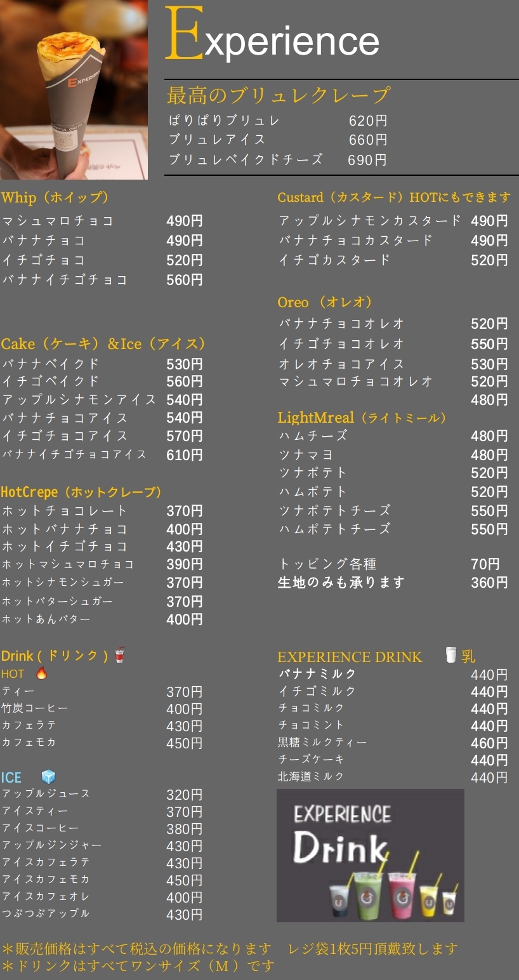The image size is (519, 980).
Task: Pick ホットマシュマロチョコ
Action: [68, 564]
